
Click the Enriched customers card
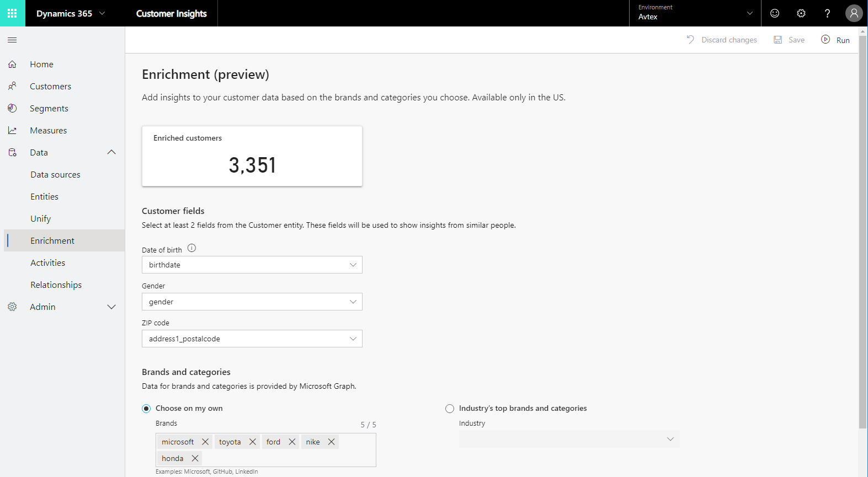click(252, 156)
